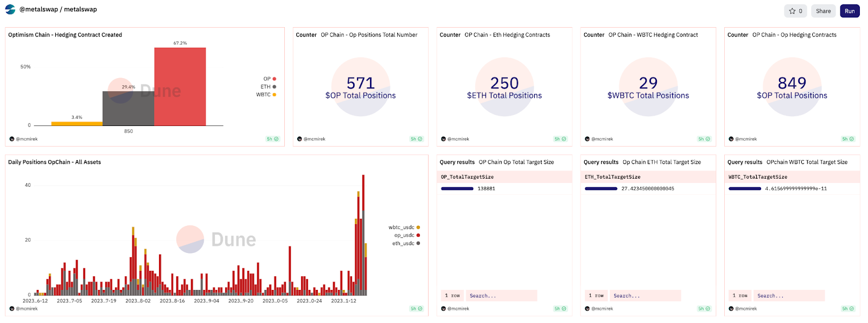The image size is (868, 323).
Task: Click the 5h refresh status on WBTC Total Target Size panel
Action: tap(848, 309)
